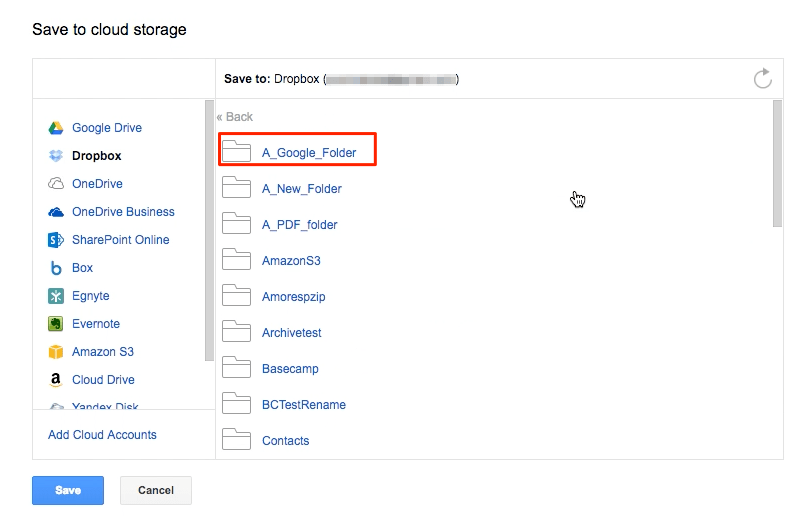Open the A_PDF_folder name

tap(299, 224)
